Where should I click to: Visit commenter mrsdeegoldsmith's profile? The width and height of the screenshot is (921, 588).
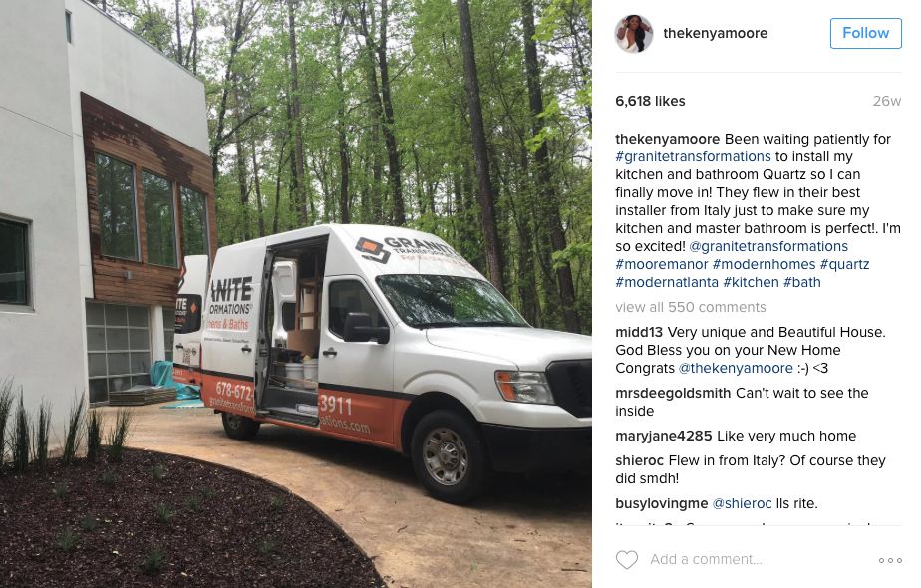673,393
